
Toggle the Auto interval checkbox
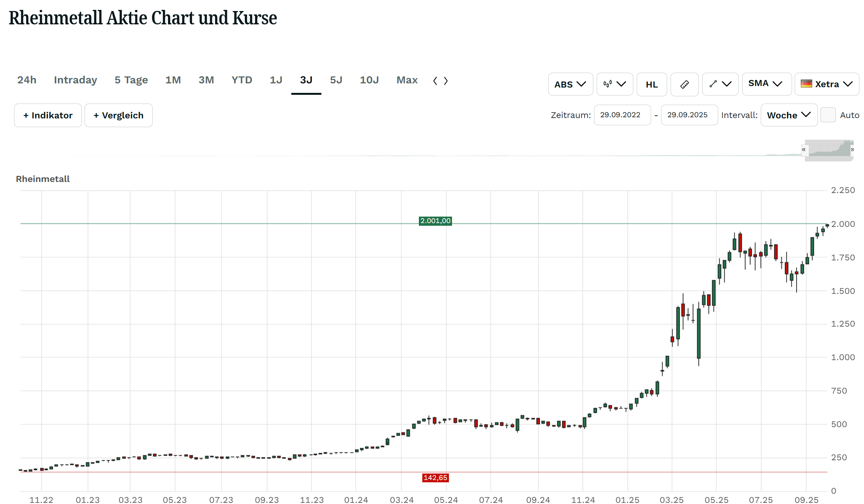pyautogui.click(x=828, y=115)
